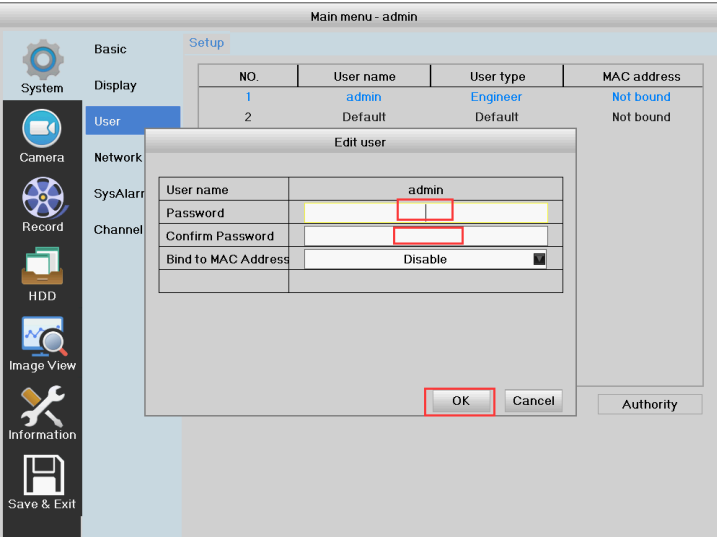Image resolution: width=717 pixels, height=537 pixels.
Task: Click row number 1 in user table
Action: (248, 97)
